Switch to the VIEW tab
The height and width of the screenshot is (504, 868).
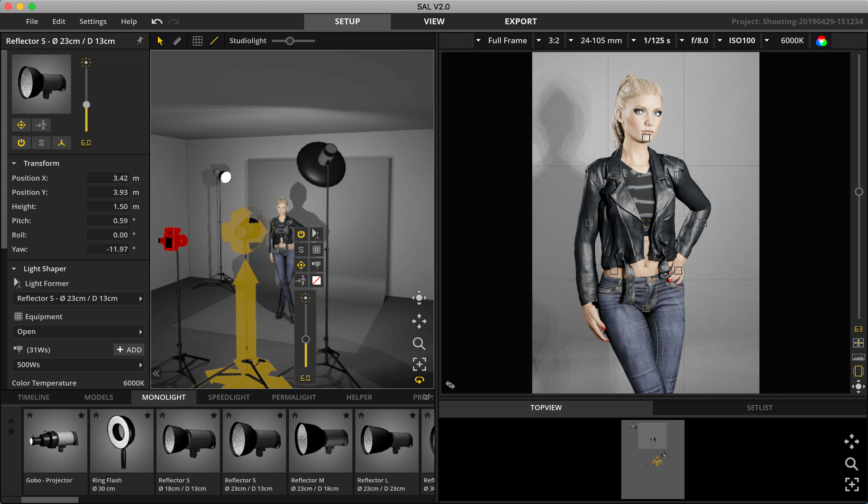point(434,21)
